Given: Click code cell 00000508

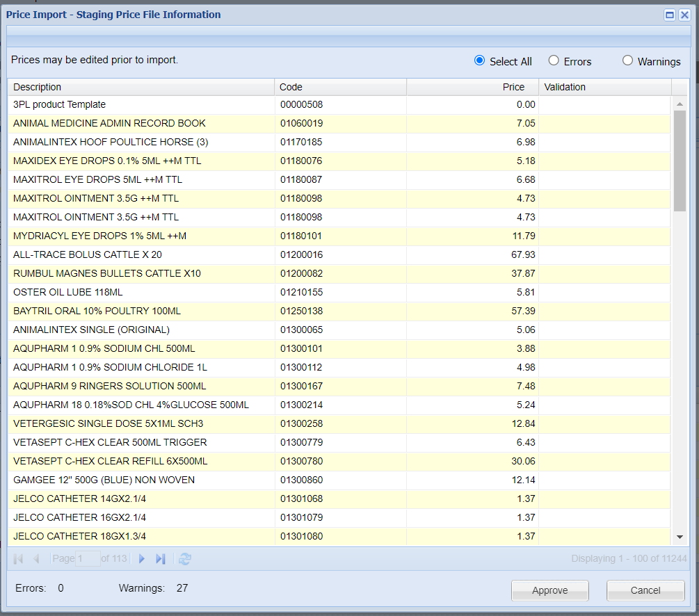Looking at the screenshot, I should click(x=341, y=105).
